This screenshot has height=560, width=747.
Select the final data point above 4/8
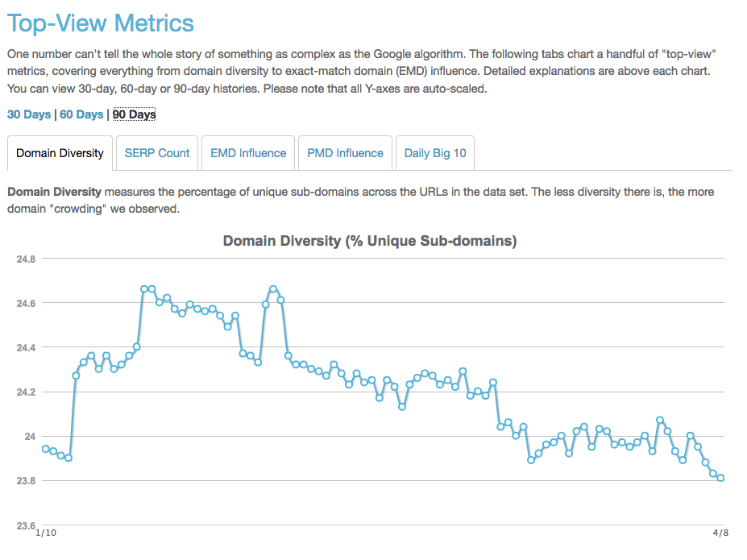tap(720, 478)
